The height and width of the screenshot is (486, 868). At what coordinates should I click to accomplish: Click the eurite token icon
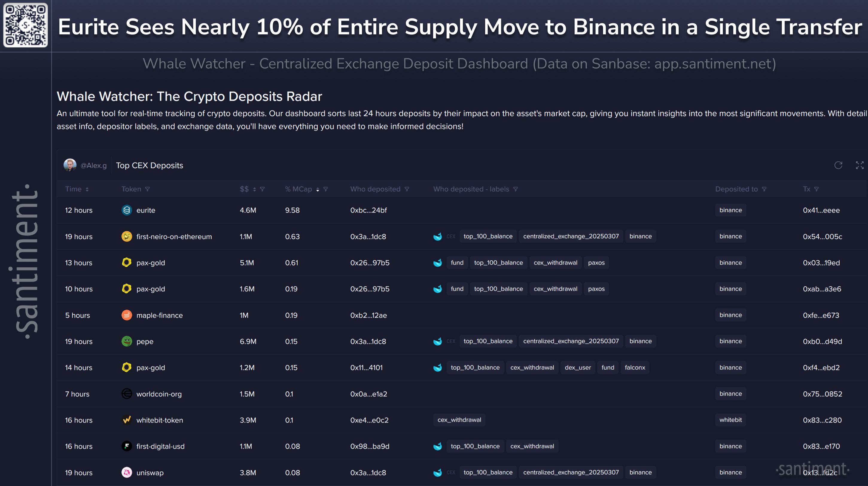pos(127,210)
